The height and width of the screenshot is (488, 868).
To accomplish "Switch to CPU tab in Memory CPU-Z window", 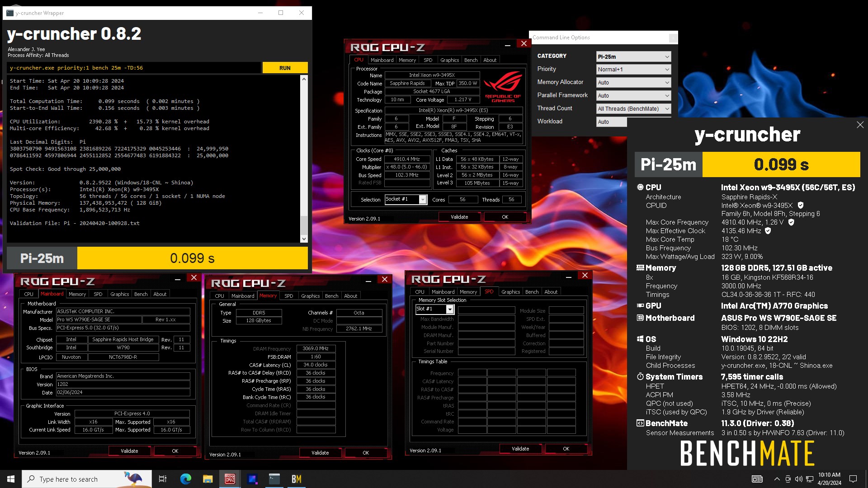I will coord(219,296).
